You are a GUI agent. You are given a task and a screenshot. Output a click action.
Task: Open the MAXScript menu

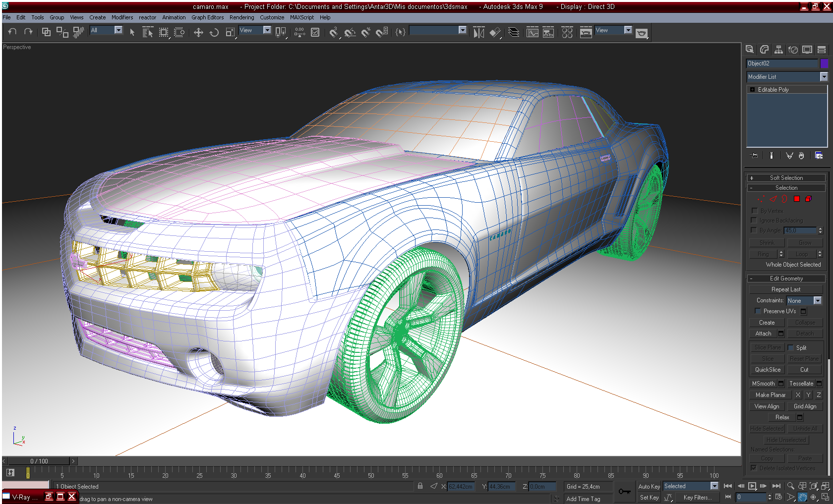pyautogui.click(x=301, y=17)
